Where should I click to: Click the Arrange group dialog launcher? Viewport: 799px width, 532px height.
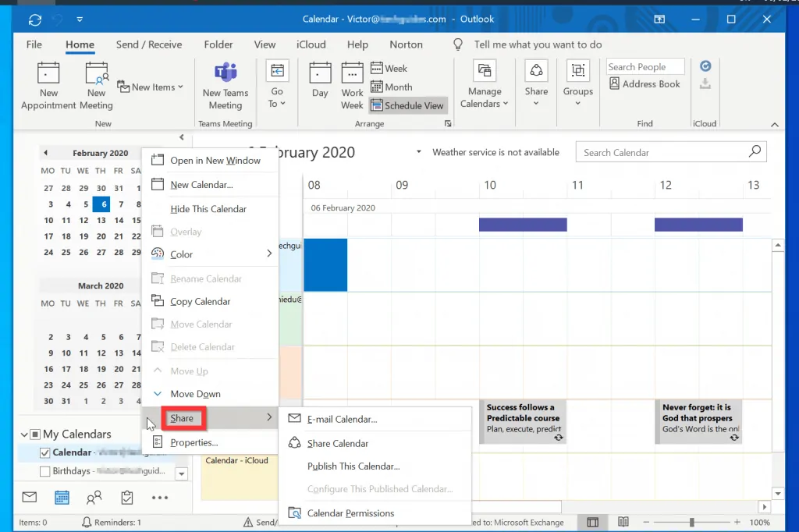tap(448, 123)
